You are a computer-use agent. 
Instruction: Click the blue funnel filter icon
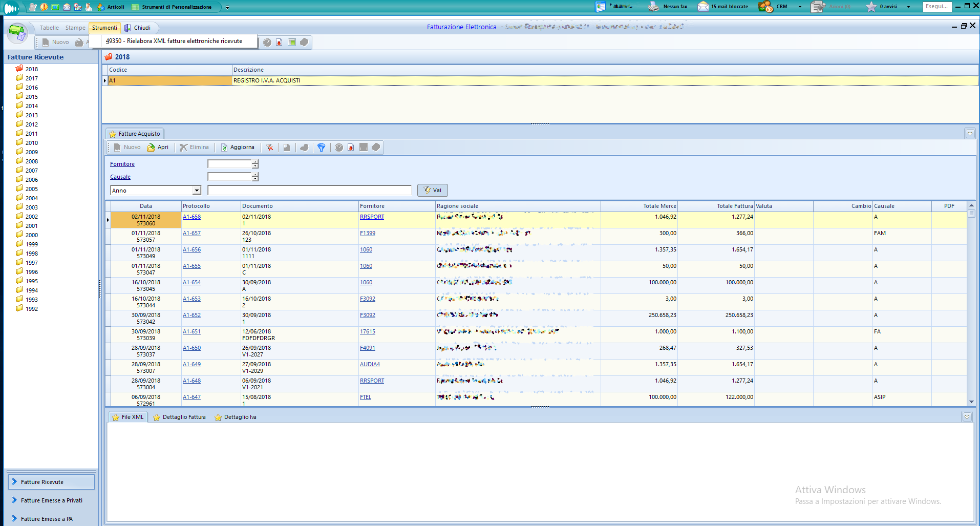tap(321, 148)
